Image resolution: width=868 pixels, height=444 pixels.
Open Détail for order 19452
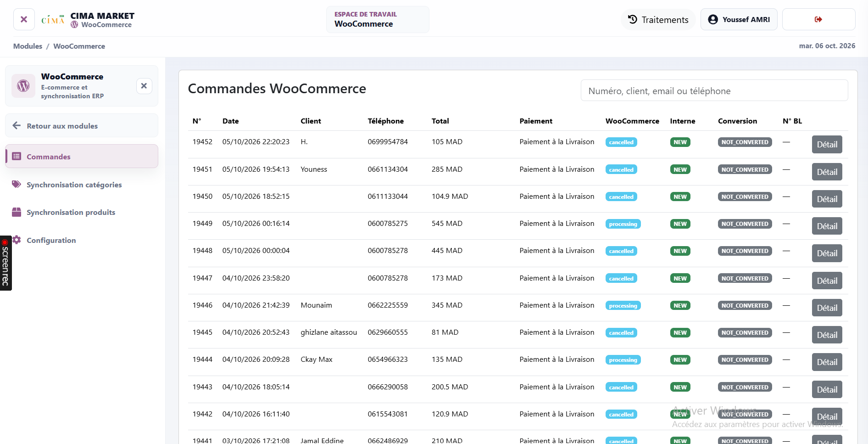tap(827, 144)
